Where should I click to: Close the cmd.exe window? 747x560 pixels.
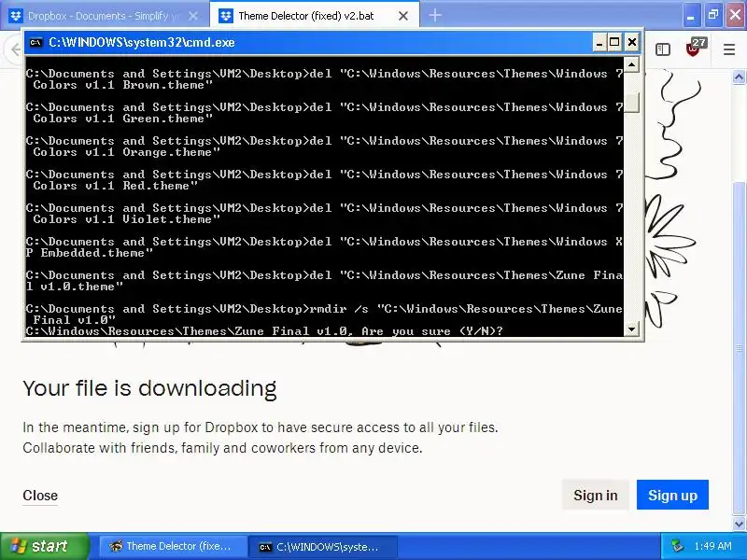632,42
